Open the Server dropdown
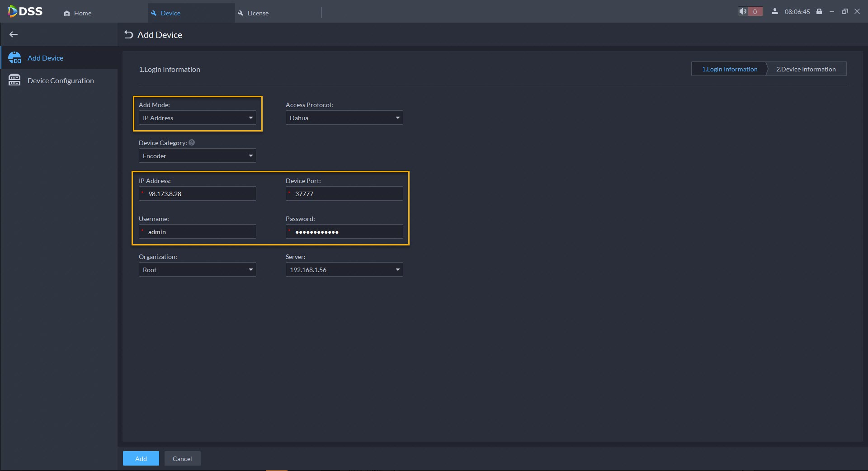The width and height of the screenshot is (868, 471). (344, 270)
